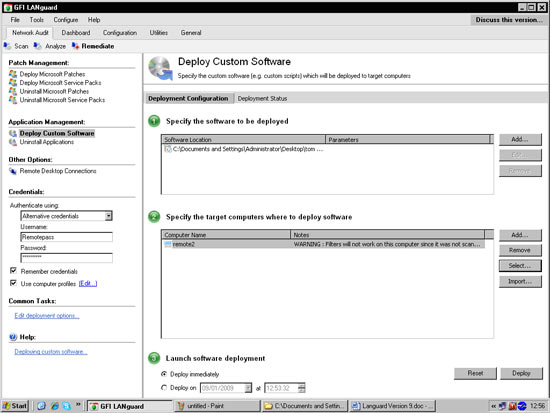
Task: Click the Deploy Microsoft Patches icon
Action: coord(13,74)
